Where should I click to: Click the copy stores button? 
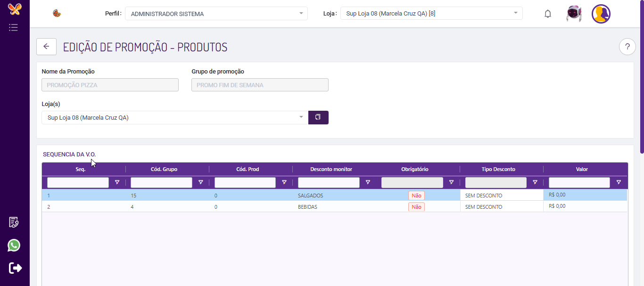(x=318, y=117)
